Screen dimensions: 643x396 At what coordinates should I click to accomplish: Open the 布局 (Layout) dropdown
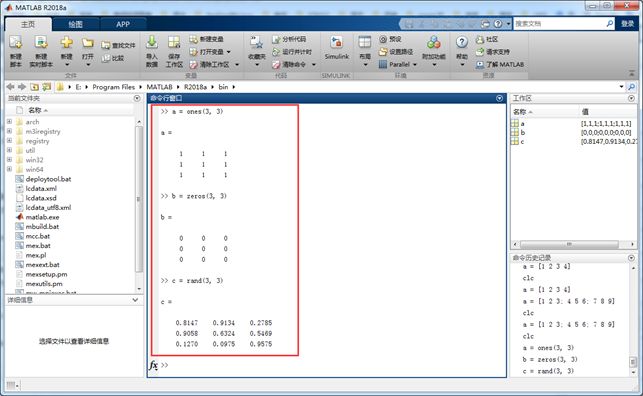pos(365,65)
